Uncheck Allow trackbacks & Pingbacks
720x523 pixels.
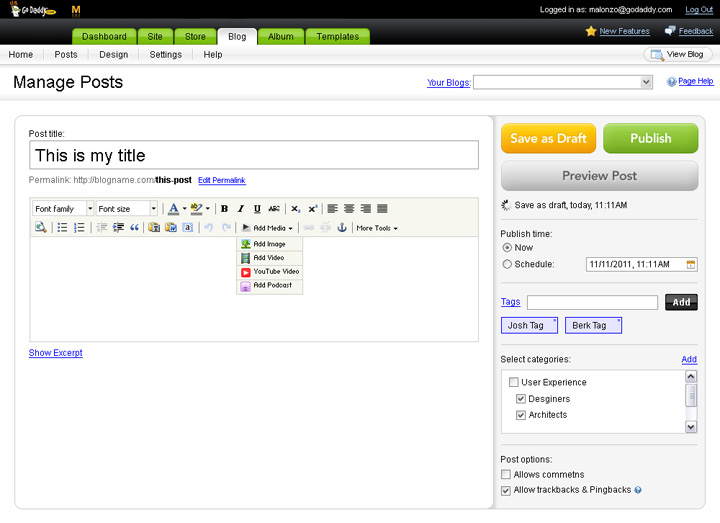[506, 490]
